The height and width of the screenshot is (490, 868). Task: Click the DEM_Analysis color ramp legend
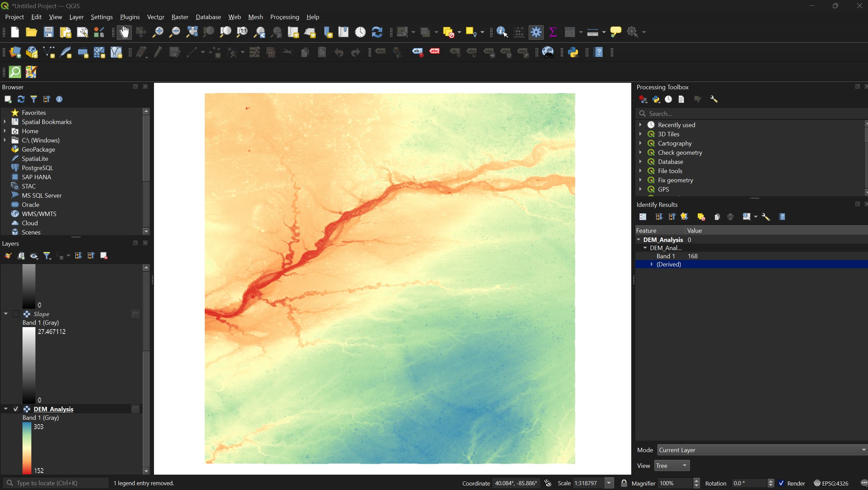click(27, 448)
